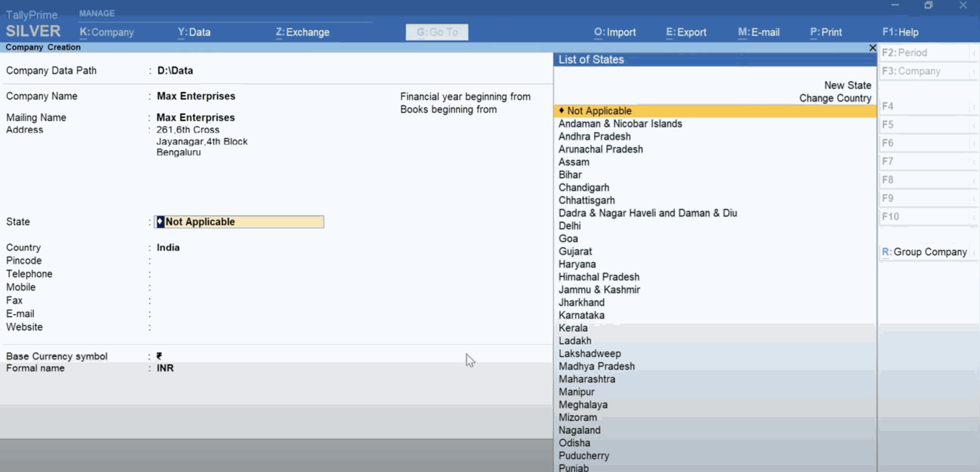
Task: Select Jharkhand from the list
Action: [x=581, y=302]
